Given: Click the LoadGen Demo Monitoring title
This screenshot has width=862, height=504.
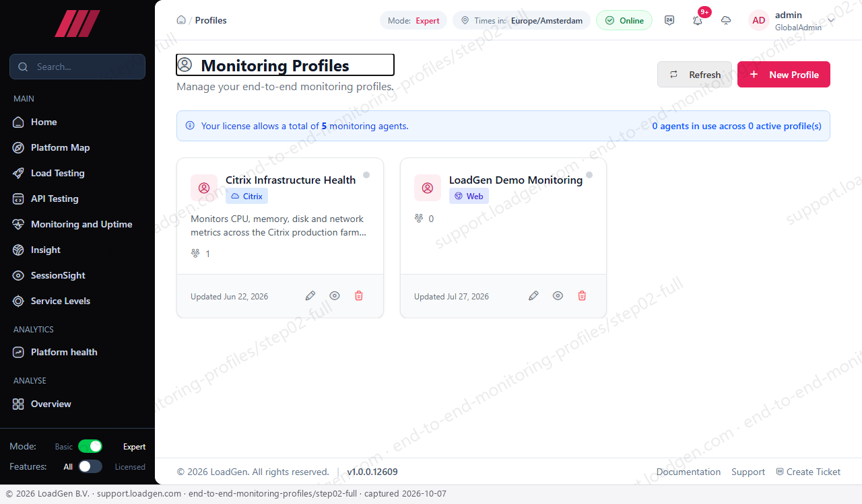Looking at the screenshot, I should [x=516, y=180].
